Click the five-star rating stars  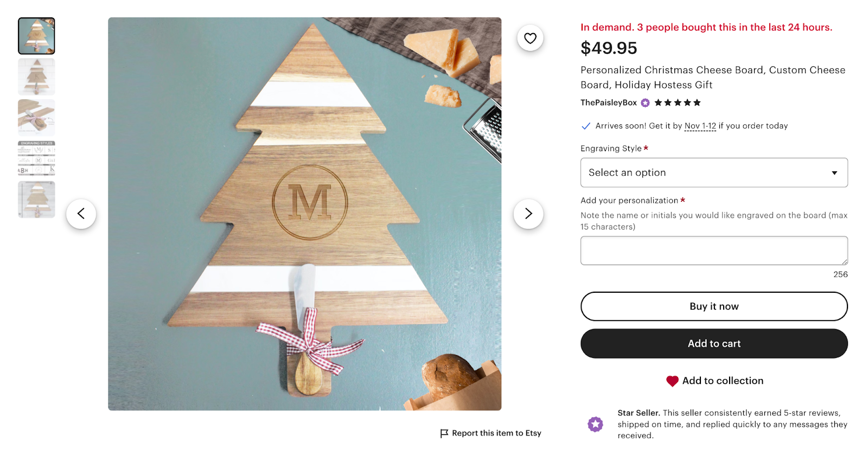point(677,102)
